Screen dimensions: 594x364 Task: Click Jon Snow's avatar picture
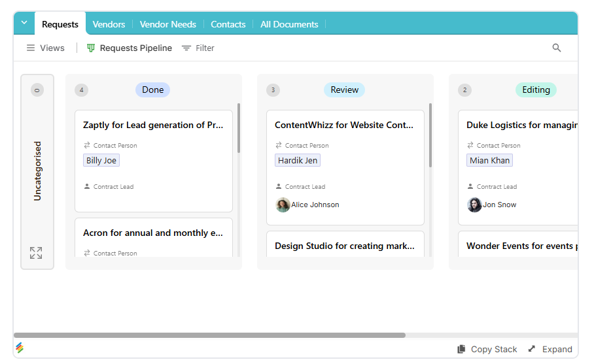coord(474,205)
